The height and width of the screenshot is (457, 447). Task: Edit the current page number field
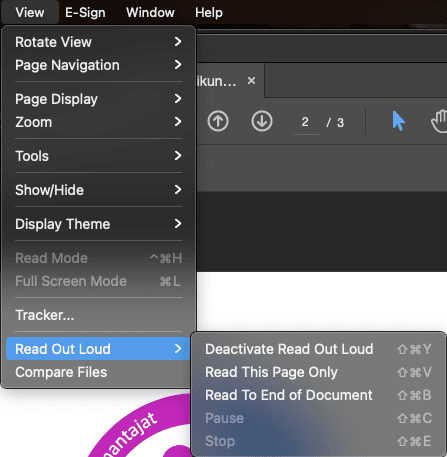click(306, 122)
